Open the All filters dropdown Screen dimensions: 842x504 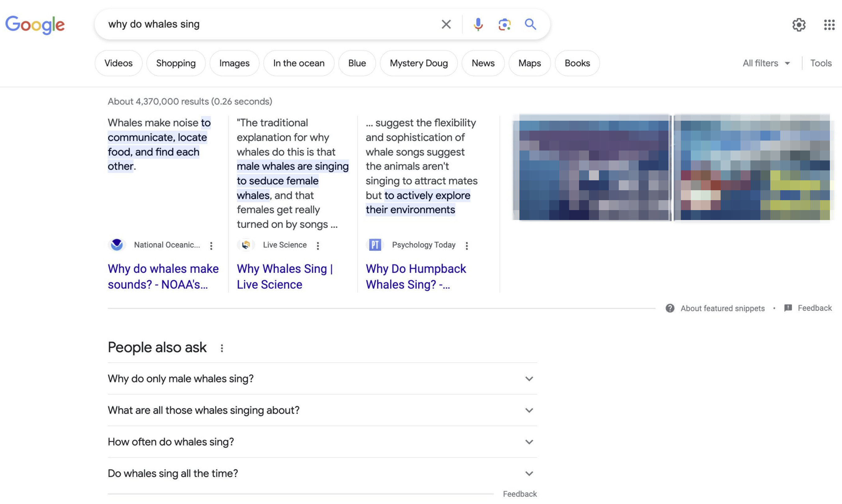pyautogui.click(x=766, y=63)
